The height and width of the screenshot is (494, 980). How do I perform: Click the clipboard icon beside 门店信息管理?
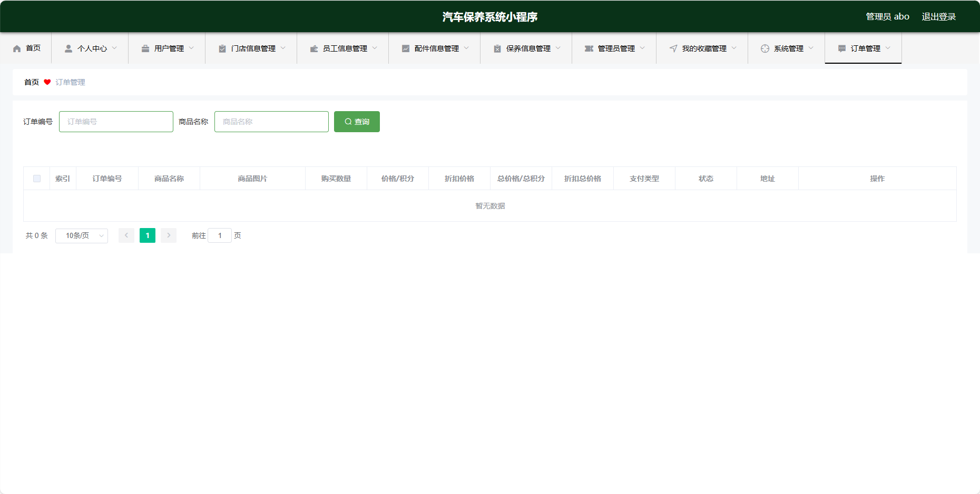coord(222,48)
